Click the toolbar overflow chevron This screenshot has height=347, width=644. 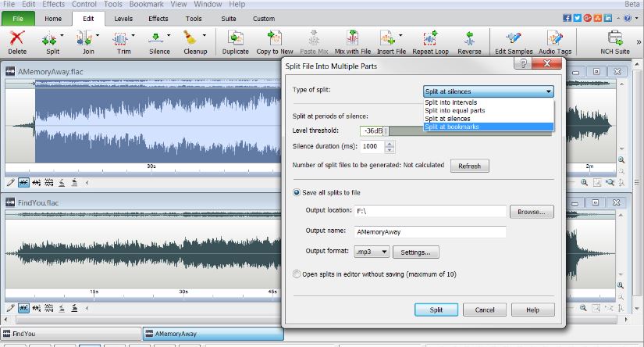(x=639, y=41)
